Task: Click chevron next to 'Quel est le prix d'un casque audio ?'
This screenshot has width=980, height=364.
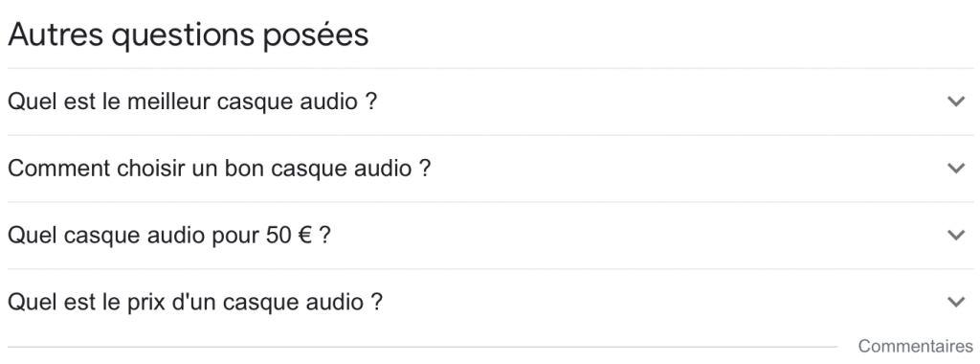Action: [956, 302]
